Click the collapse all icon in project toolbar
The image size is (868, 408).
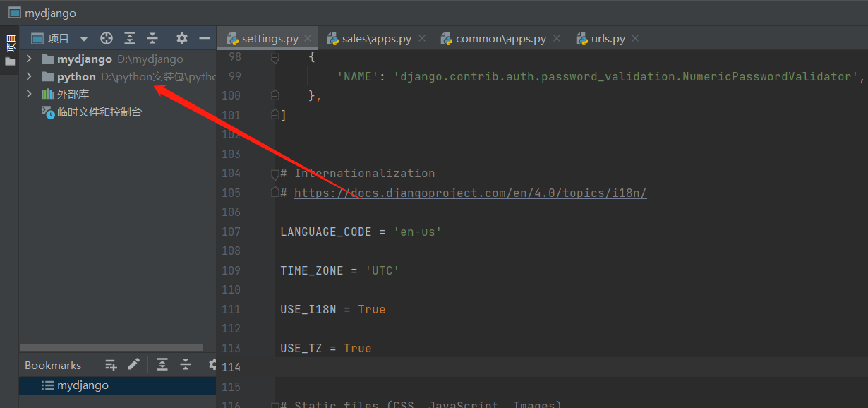152,37
